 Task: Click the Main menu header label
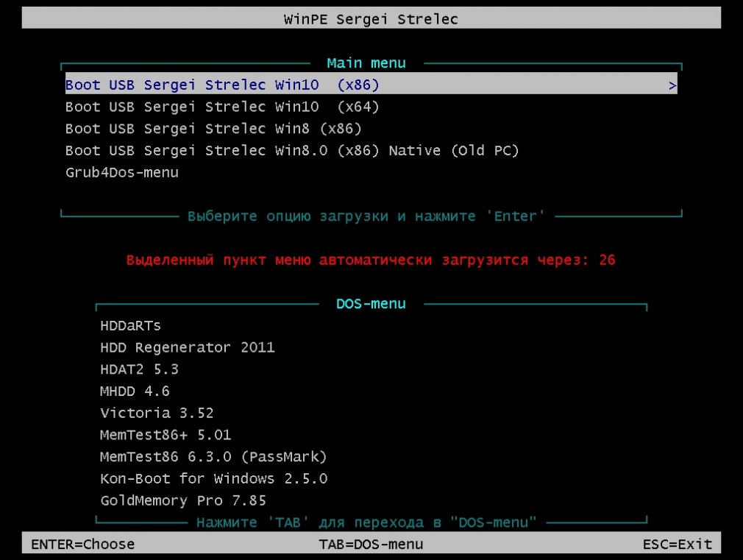tap(366, 63)
